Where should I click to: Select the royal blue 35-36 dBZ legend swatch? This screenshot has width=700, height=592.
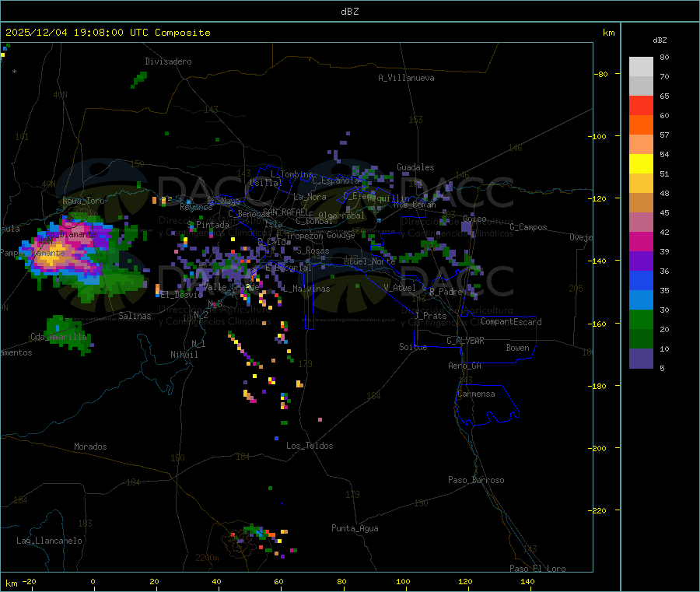click(641, 280)
